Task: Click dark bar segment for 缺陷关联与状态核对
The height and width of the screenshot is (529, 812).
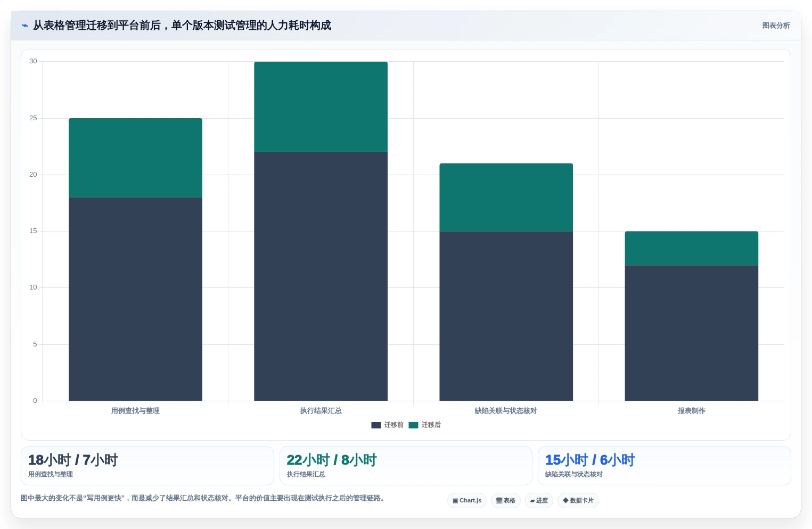Action: tap(506, 316)
